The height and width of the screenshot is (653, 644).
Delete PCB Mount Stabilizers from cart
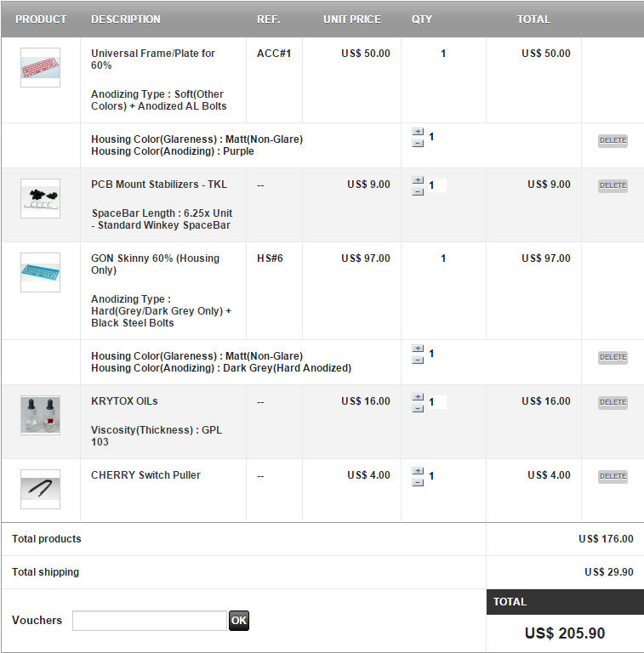613,185
